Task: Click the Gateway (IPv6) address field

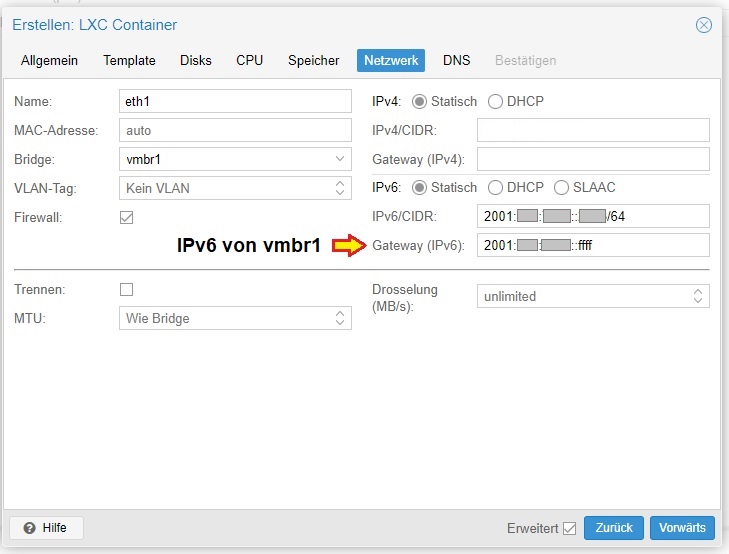Action: pos(592,245)
